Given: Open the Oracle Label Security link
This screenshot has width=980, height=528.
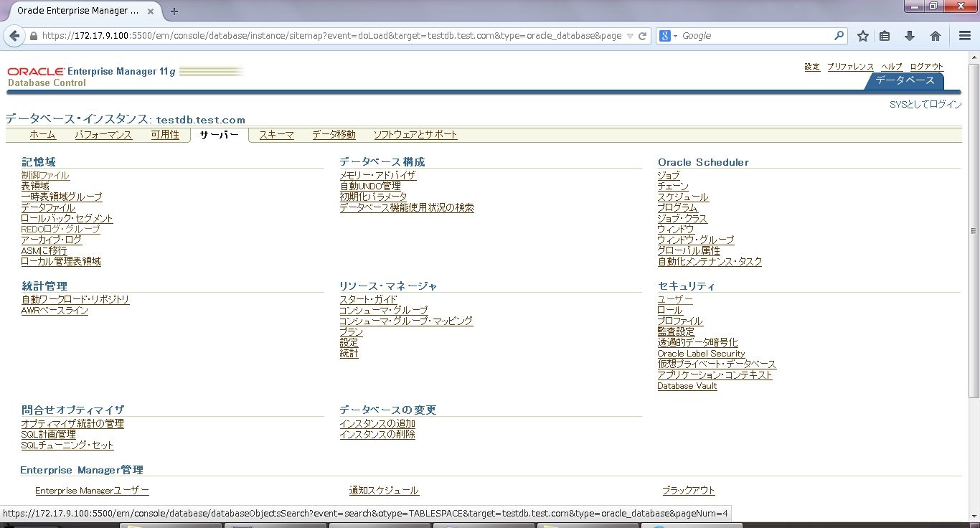Looking at the screenshot, I should pyautogui.click(x=701, y=353).
